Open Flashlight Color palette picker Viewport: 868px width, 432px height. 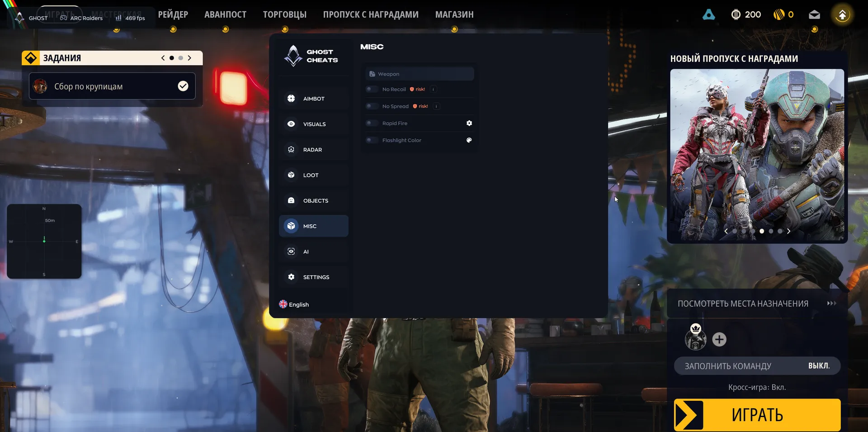[x=469, y=140]
